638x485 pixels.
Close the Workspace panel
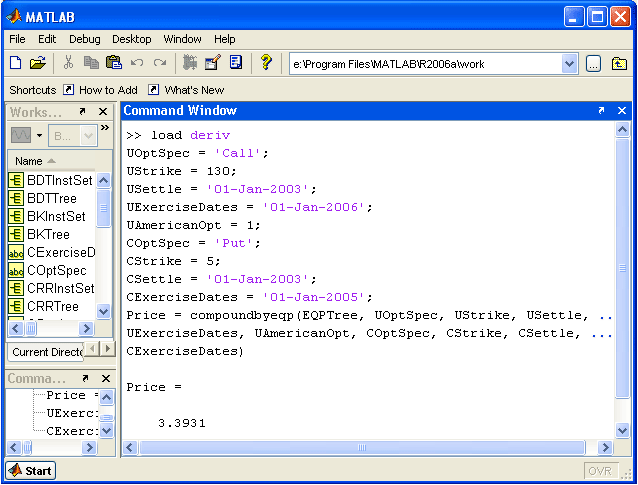[103, 111]
